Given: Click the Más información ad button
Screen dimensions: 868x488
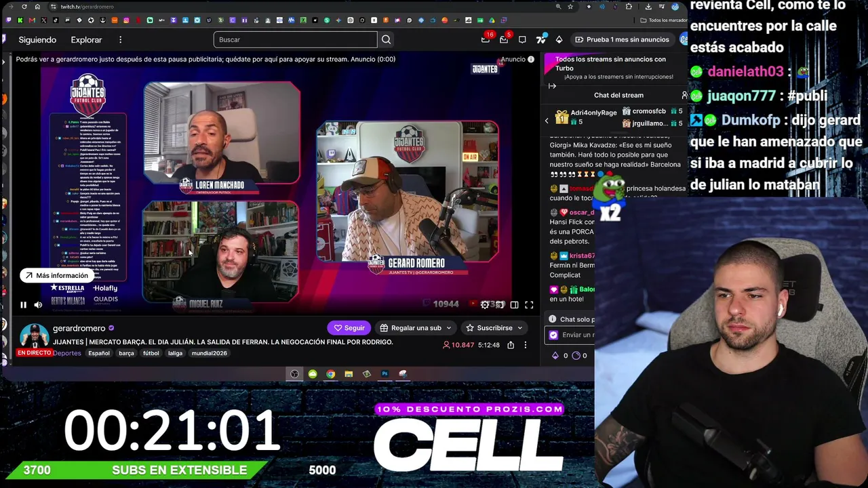Looking at the screenshot, I should click(56, 275).
